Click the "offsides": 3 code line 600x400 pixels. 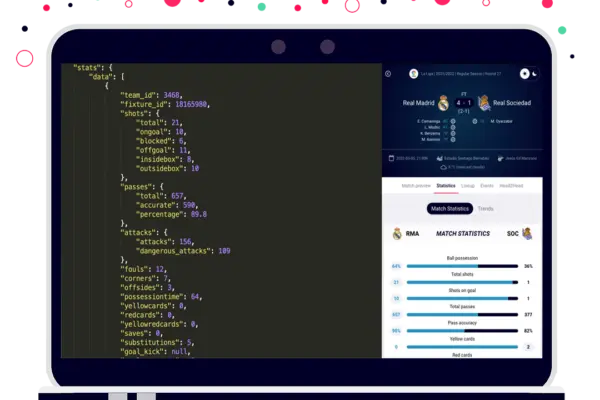(147, 288)
